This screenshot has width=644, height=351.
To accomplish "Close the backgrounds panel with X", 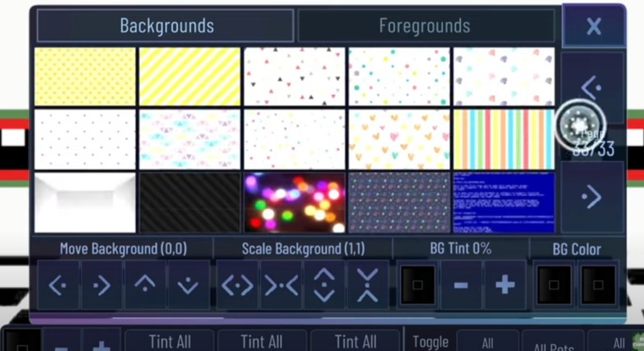I will tap(593, 26).
